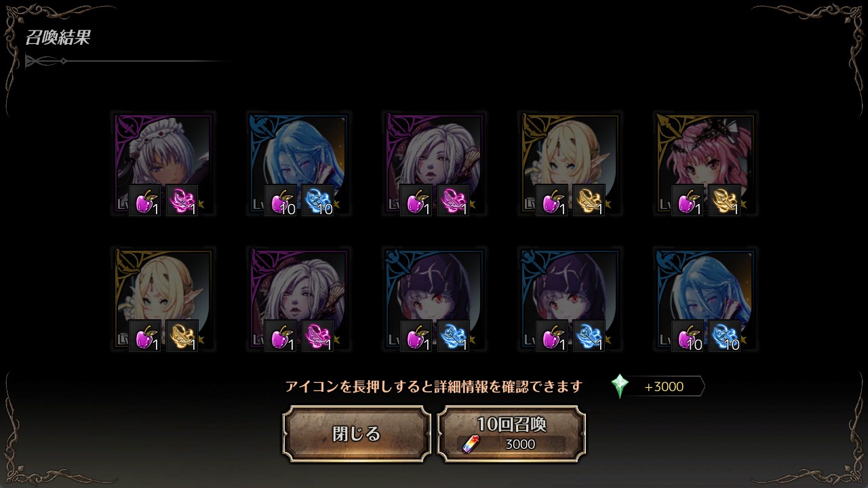The image size is (868, 488).
Task: Click the gold crystal icon on pink-haired character card
Action: click(724, 201)
